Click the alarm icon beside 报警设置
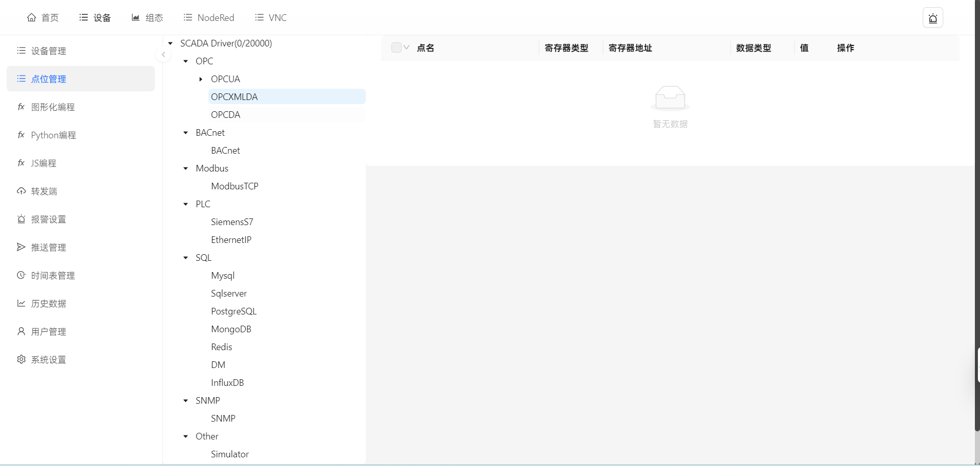This screenshot has width=980, height=466. point(21,219)
